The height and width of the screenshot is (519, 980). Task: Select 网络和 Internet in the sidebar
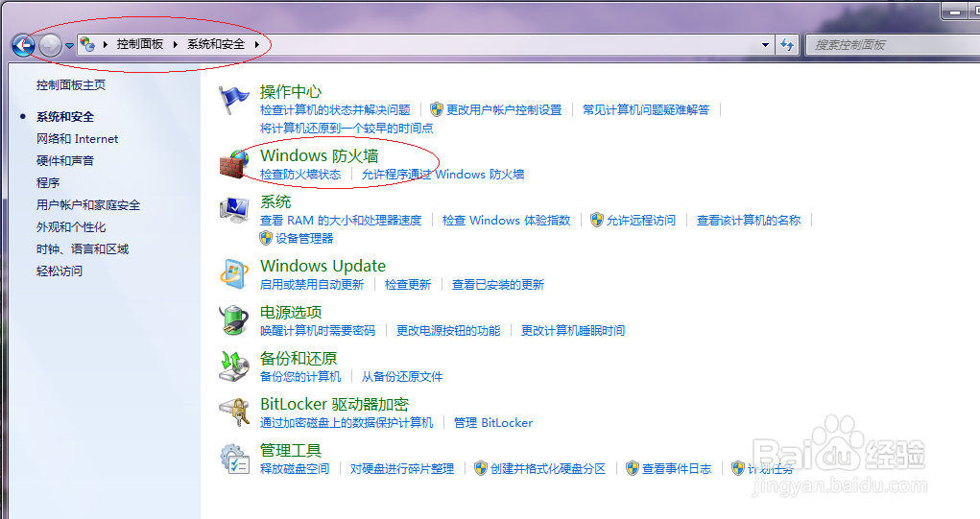77,139
